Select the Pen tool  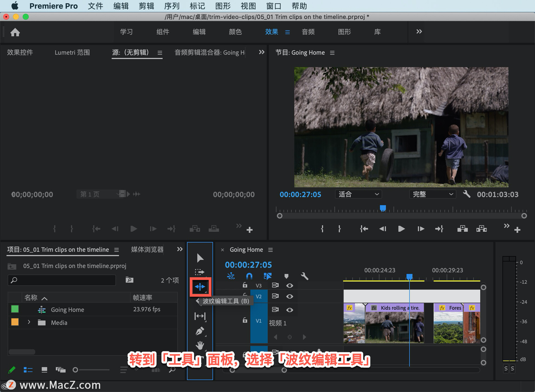[x=200, y=331]
